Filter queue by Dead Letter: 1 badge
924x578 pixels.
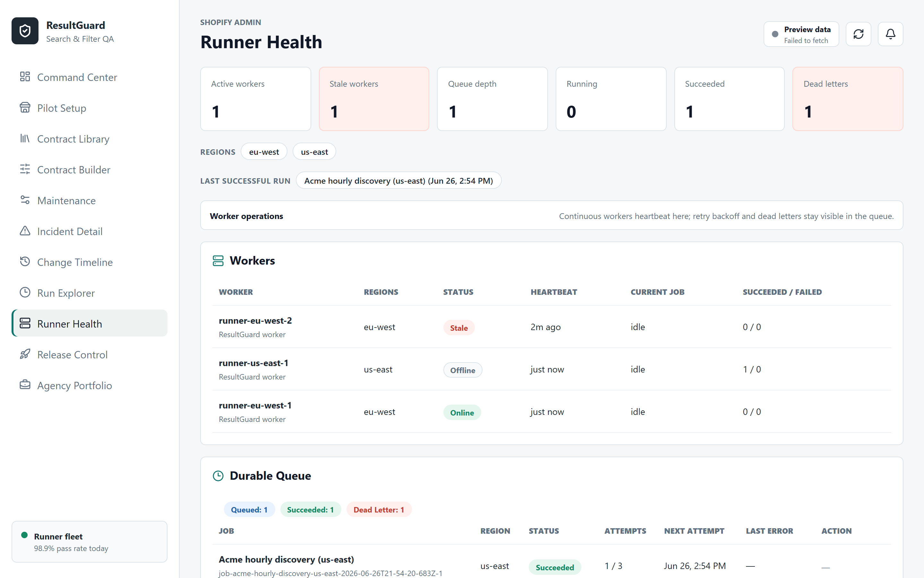(379, 510)
